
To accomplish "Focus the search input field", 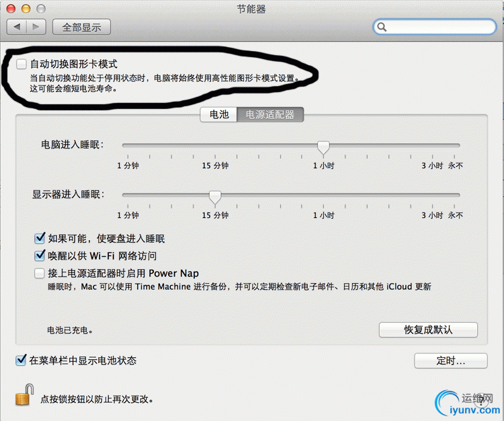I will pyautogui.click(x=435, y=27).
